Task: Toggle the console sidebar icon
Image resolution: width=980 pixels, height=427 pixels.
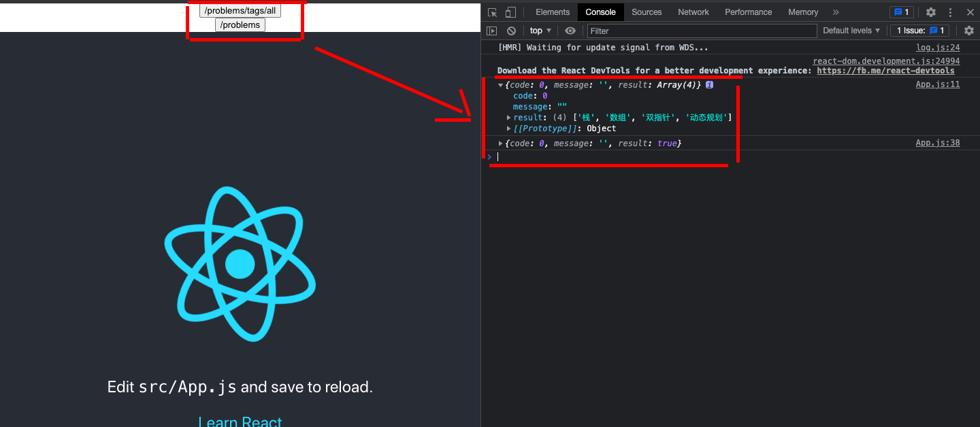Action: pyautogui.click(x=492, y=31)
